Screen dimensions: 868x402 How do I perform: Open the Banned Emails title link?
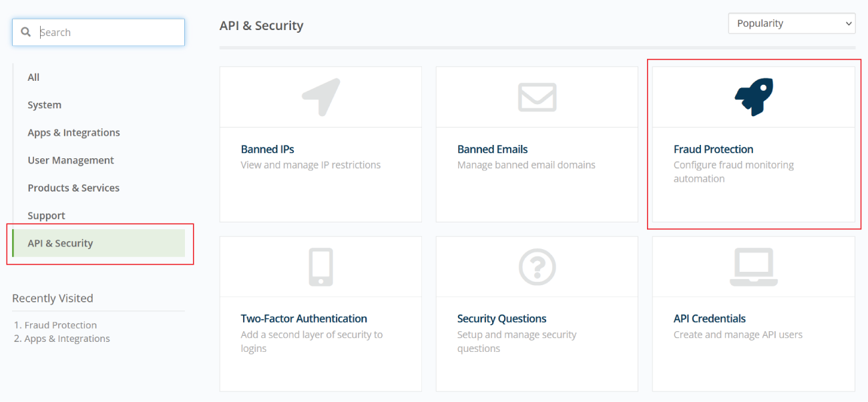[493, 149]
